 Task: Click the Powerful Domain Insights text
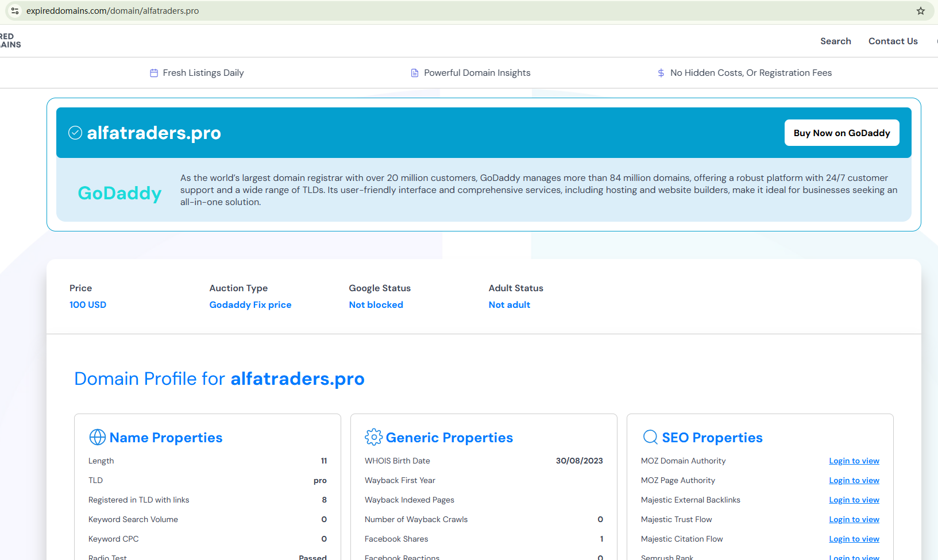477,73
